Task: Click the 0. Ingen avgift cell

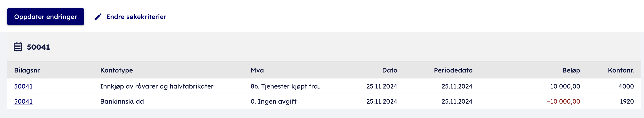Action: pyautogui.click(x=273, y=102)
